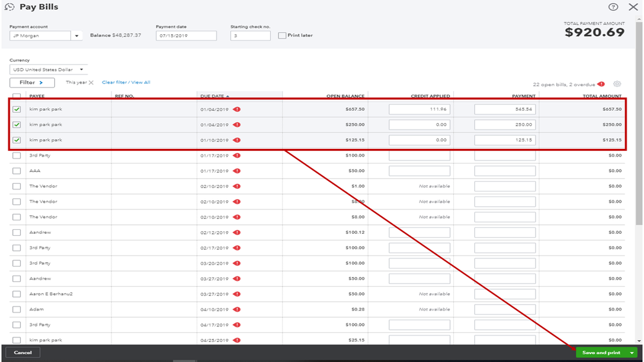Click overdue icon for AAA bill

[237, 171]
